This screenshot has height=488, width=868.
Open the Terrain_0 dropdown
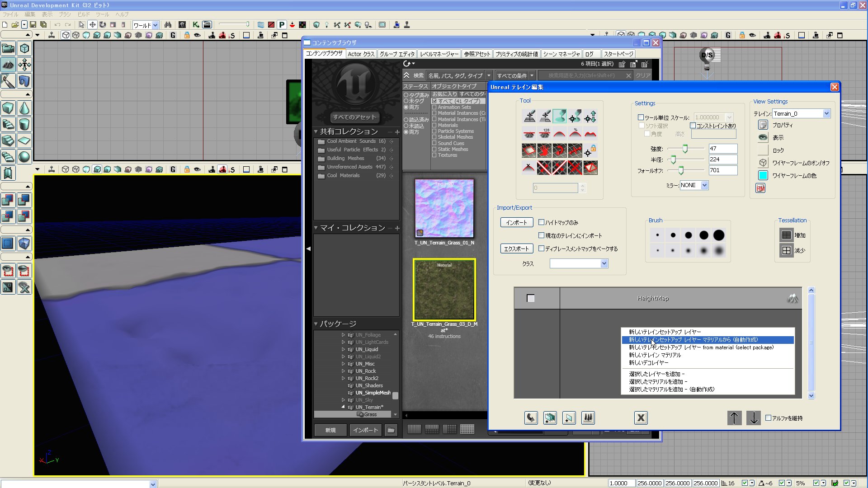click(x=826, y=113)
